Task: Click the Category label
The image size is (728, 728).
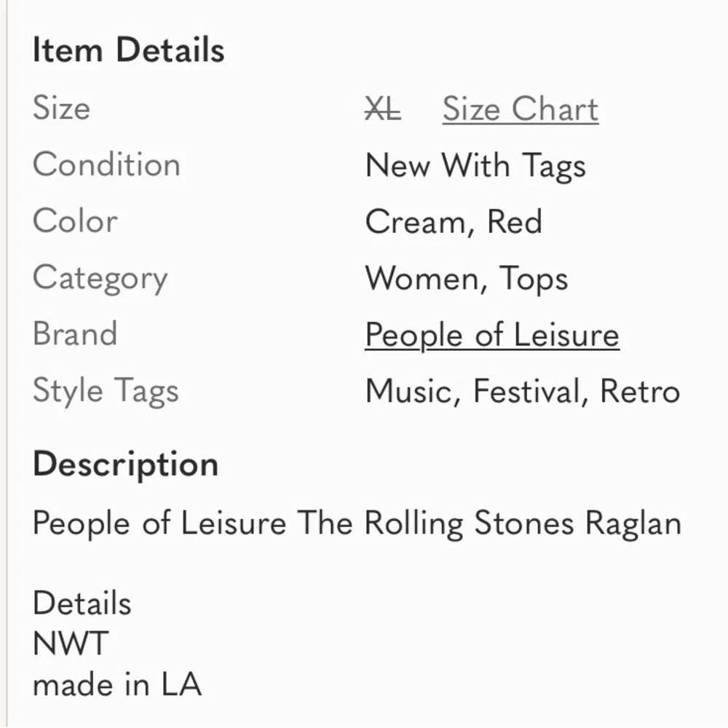Action: point(100,279)
